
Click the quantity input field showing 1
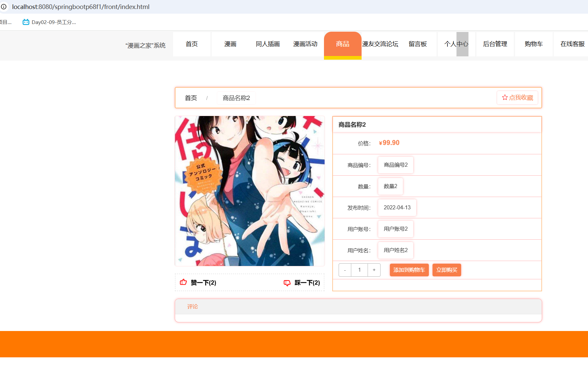[x=360, y=270]
